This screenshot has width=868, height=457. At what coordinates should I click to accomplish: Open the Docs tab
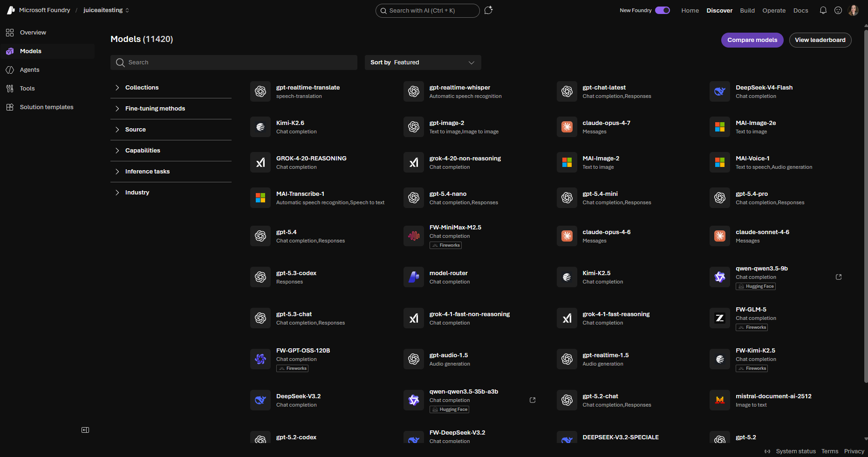[801, 10]
